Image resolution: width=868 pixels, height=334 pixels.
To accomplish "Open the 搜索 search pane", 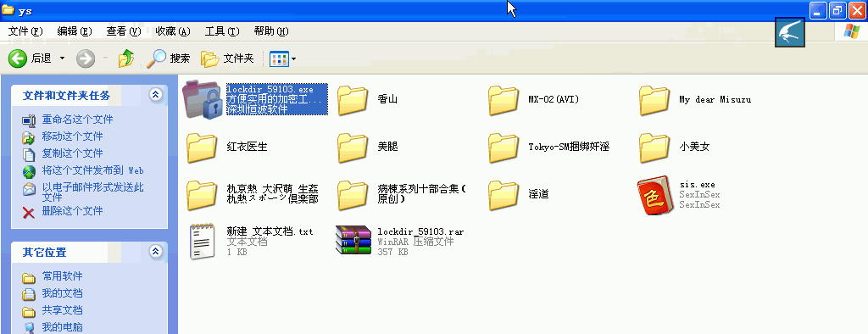I will (169, 58).
